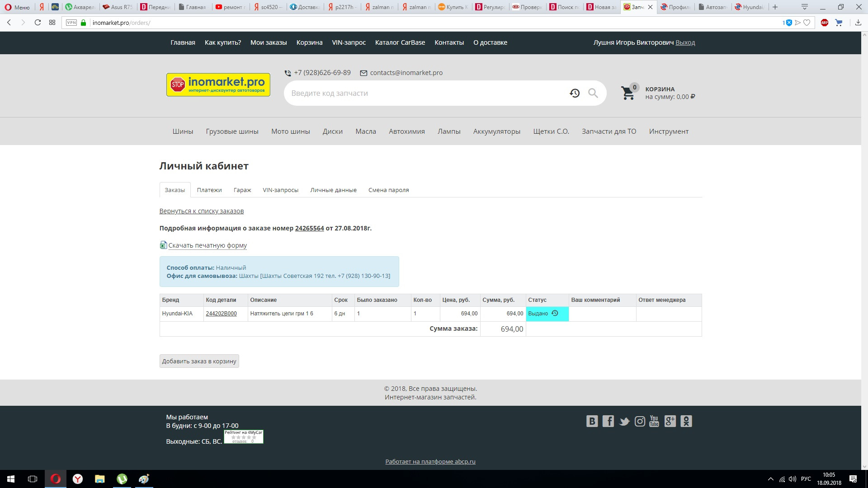Click the magnifier search icon

click(x=593, y=93)
